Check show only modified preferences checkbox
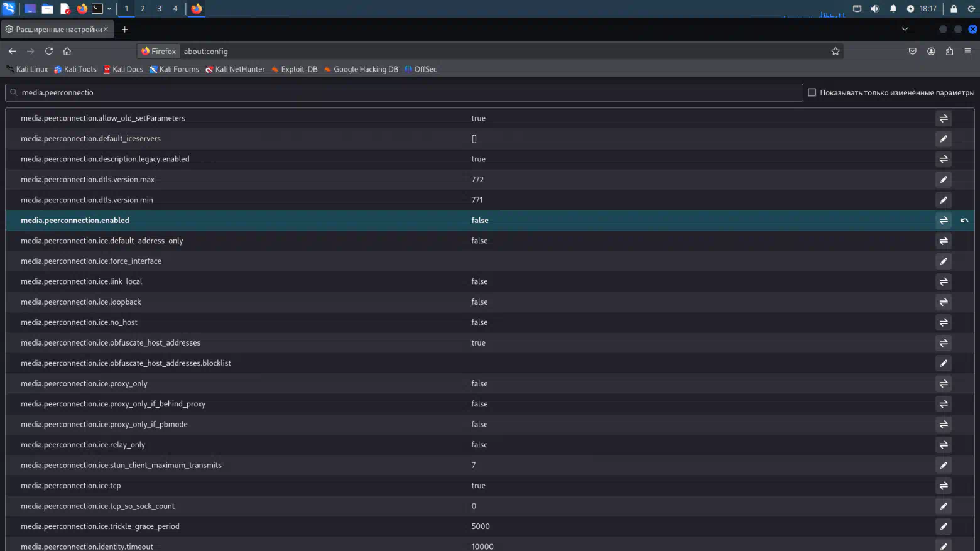980x551 pixels. (x=812, y=92)
